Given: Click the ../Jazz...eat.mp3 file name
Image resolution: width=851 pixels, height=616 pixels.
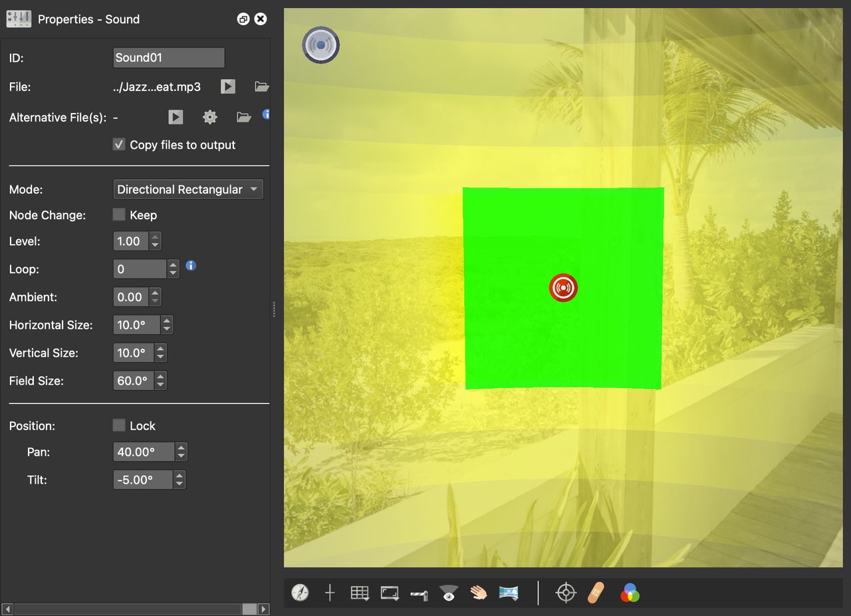Looking at the screenshot, I should [x=157, y=86].
